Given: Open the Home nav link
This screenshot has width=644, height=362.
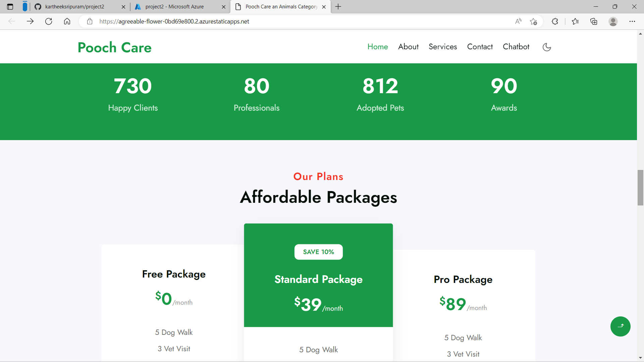Looking at the screenshot, I should pos(378,47).
